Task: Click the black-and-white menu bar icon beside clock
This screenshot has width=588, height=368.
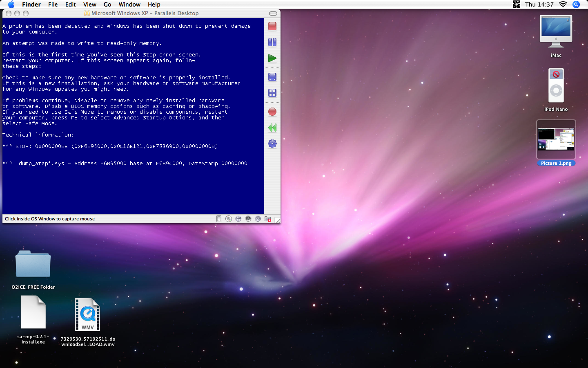Action: (x=517, y=4)
